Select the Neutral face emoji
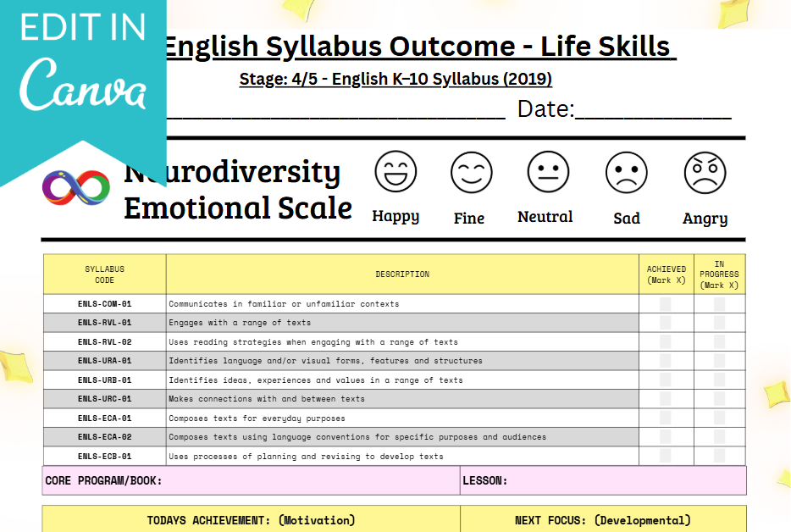Viewport: 791px width, 532px height. (548, 172)
